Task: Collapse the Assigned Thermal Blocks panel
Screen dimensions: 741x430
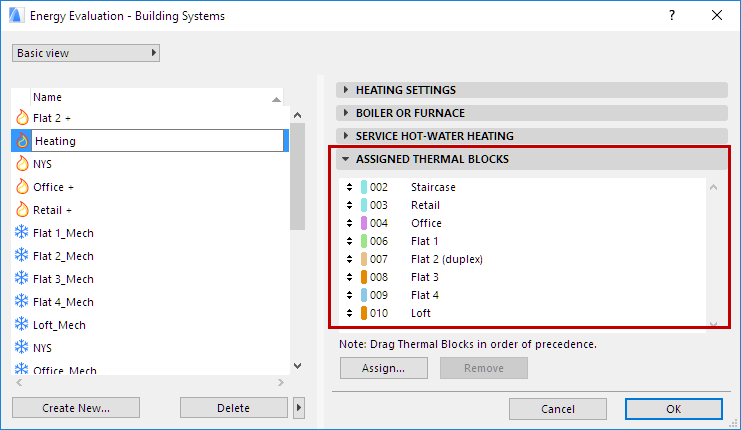Action: (346, 159)
